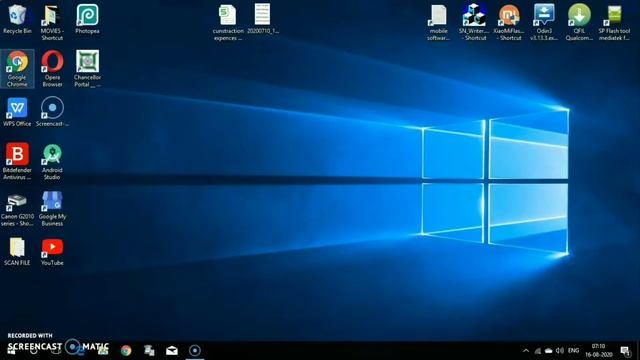The image size is (640, 360).
Task: Show hidden system tray icons
Action: click(x=526, y=351)
